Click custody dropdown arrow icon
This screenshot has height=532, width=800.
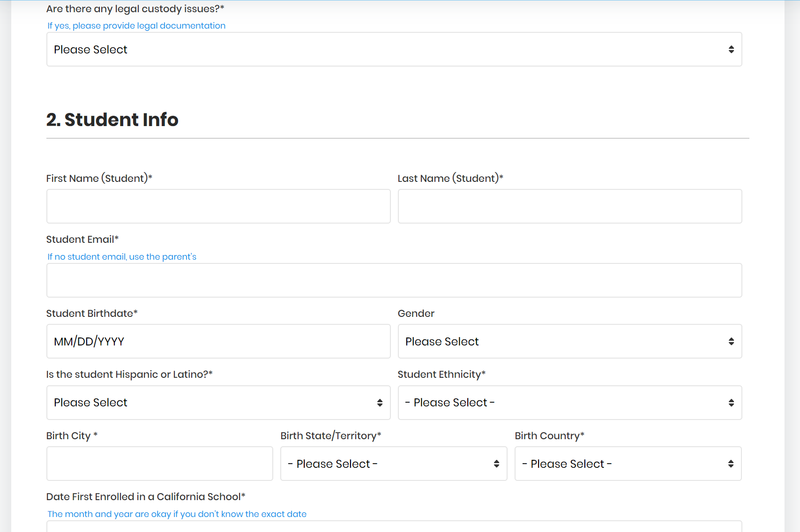731,49
